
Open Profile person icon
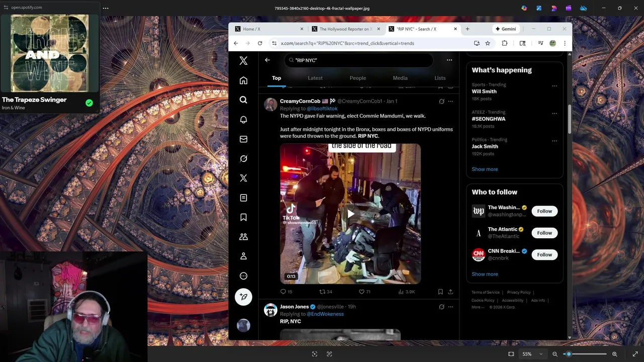click(x=244, y=256)
